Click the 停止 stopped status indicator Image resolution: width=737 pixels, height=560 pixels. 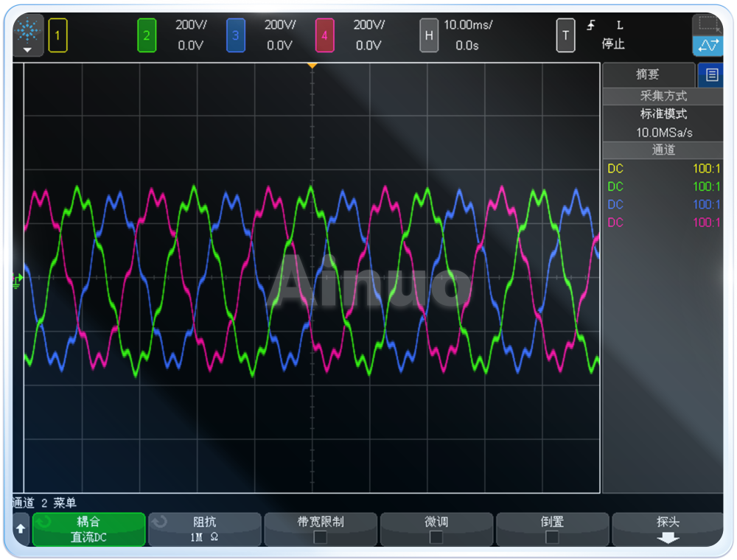[613, 44]
